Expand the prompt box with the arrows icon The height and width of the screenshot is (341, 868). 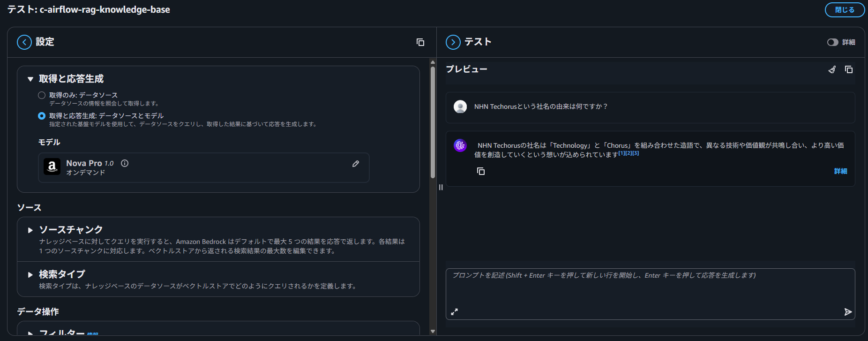(454, 311)
